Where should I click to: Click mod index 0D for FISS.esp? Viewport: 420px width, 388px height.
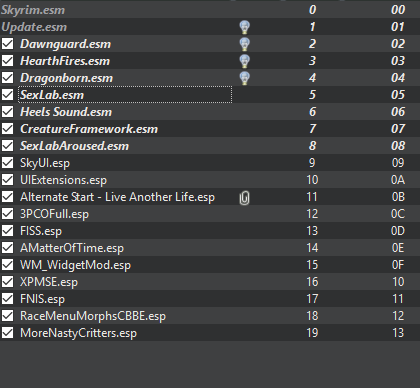point(398,231)
